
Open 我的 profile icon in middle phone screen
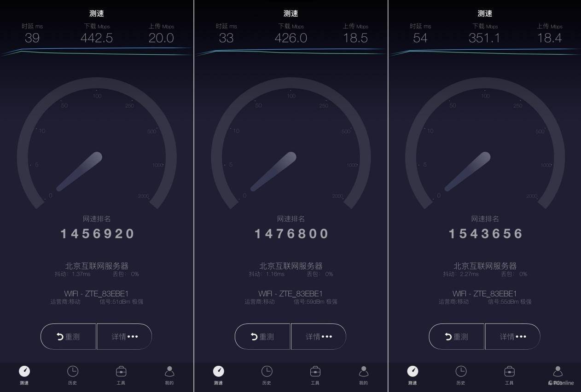coord(364,371)
